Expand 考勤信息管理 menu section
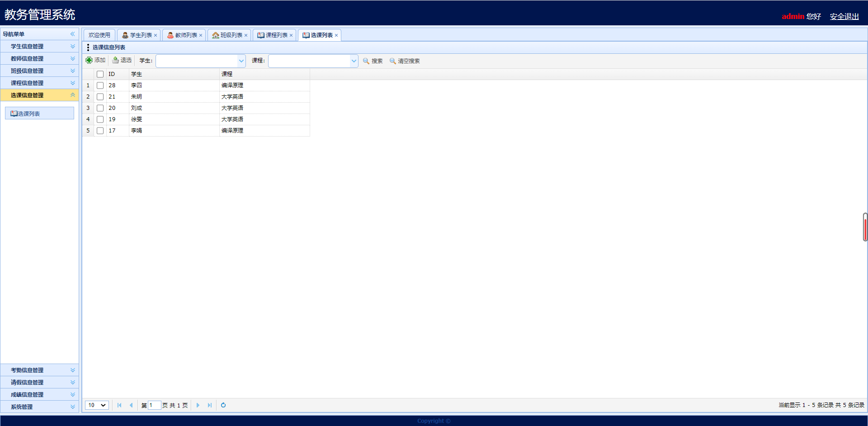The width and height of the screenshot is (868, 426). [72, 370]
